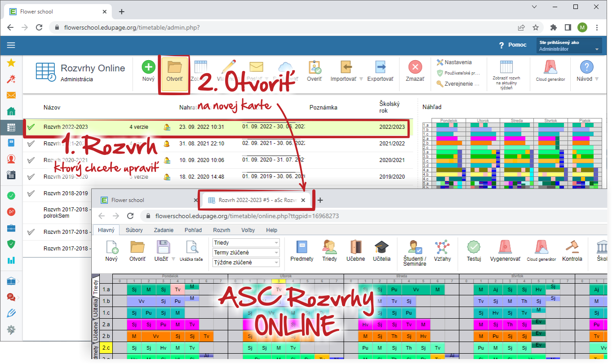Open the star favorites icon in the left sidebar
The height and width of the screenshot is (364, 612).
tap(11, 63)
